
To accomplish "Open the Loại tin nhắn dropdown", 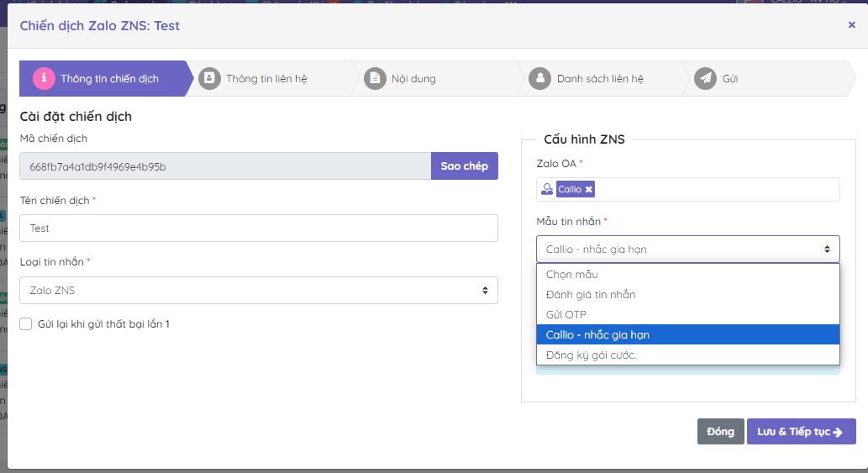I will pyautogui.click(x=259, y=291).
